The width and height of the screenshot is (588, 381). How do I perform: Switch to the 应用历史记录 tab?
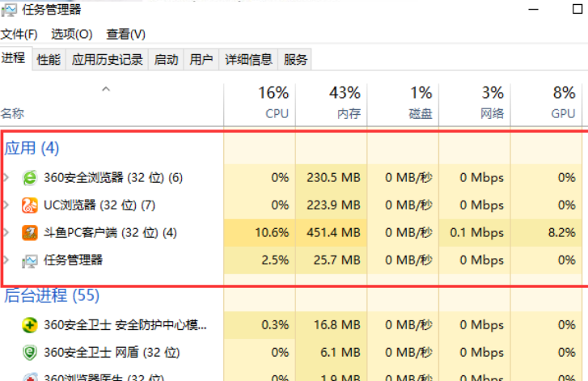[x=108, y=59]
